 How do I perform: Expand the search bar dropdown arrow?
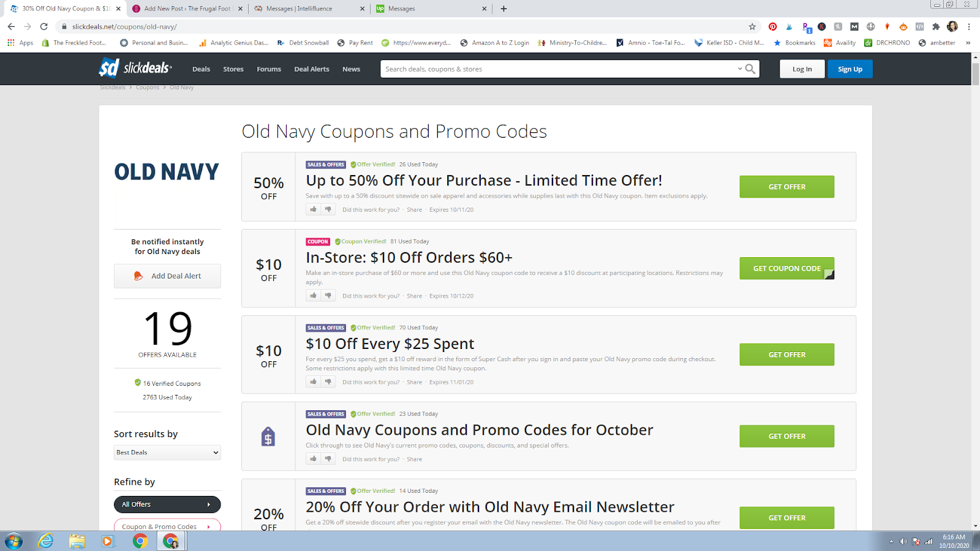click(x=740, y=69)
